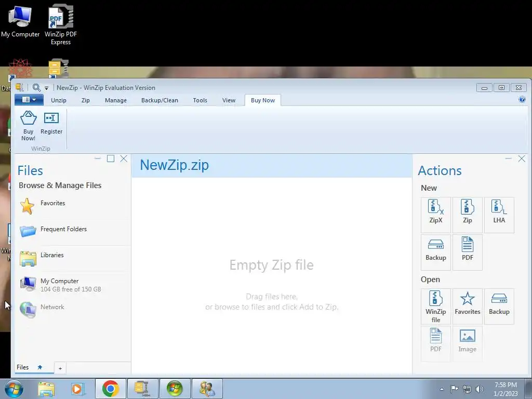Screen dimensions: 532x399
Task: Open My Computer in Files pane
Action: coord(73,284)
